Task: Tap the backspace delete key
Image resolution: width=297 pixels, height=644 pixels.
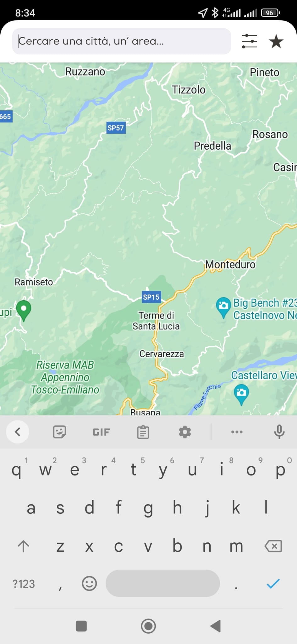Action: (x=273, y=546)
